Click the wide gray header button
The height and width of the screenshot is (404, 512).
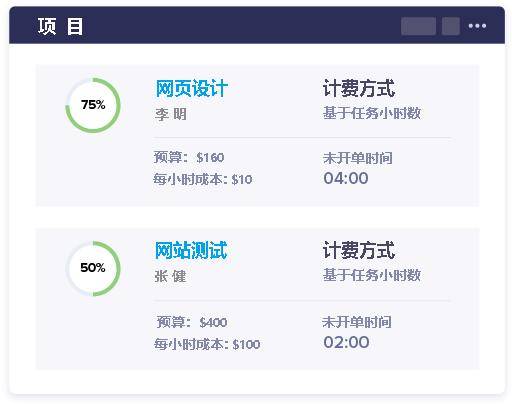click(418, 26)
